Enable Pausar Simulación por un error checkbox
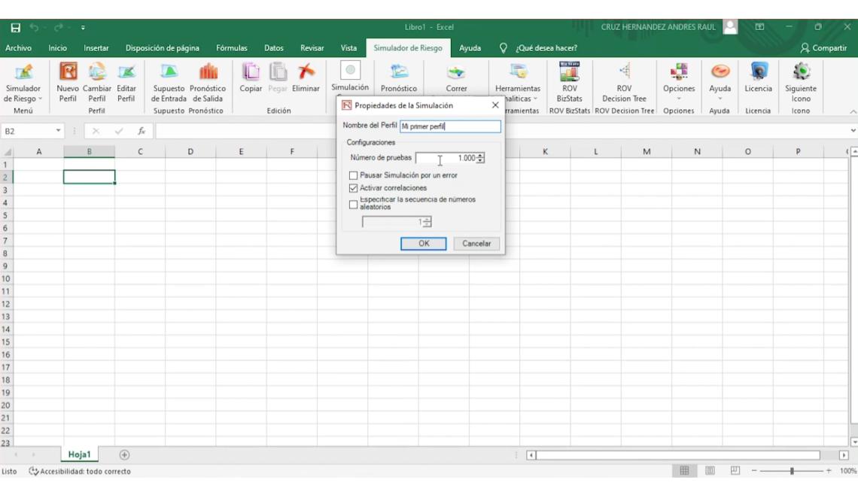Viewport: 858px width, 504px height. pyautogui.click(x=354, y=175)
